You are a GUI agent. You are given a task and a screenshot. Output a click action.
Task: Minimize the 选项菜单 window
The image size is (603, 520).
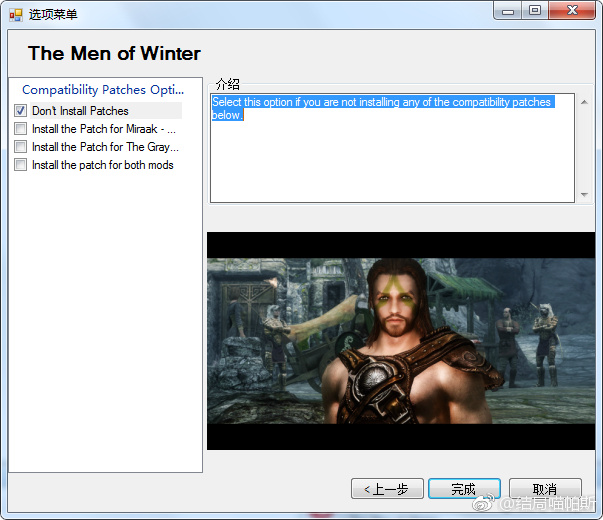pyautogui.click(x=508, y=11)
